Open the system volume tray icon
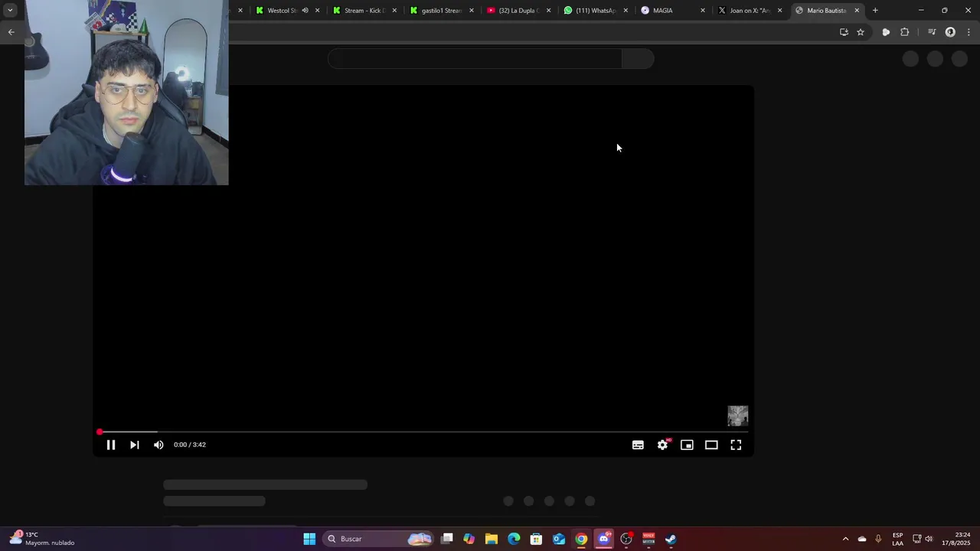Image resolution: width=980 pixels, height=551 pixels. pos(929,539)
